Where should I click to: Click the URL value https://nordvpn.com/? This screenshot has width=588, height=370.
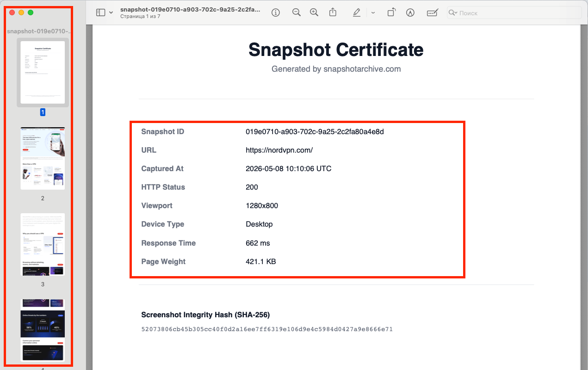click(279, 150)
